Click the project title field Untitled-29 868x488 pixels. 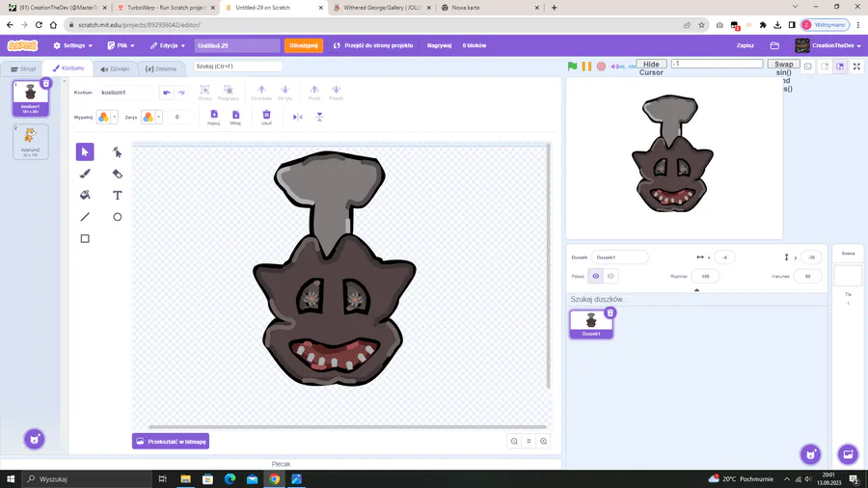click(237, 45)
